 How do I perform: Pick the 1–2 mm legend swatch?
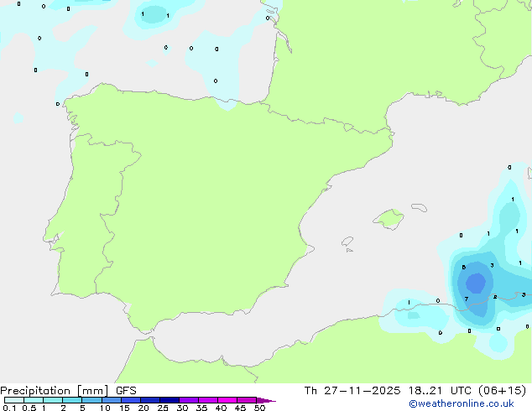tap(53, 400)
